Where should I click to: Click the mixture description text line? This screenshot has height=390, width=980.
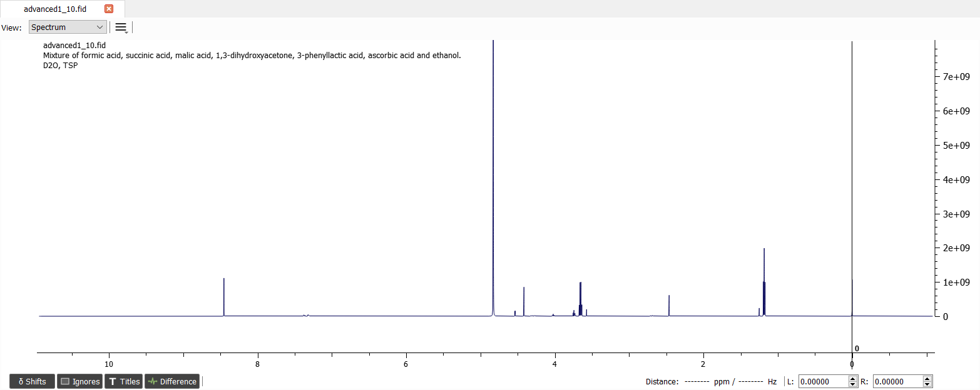[252, 56]
